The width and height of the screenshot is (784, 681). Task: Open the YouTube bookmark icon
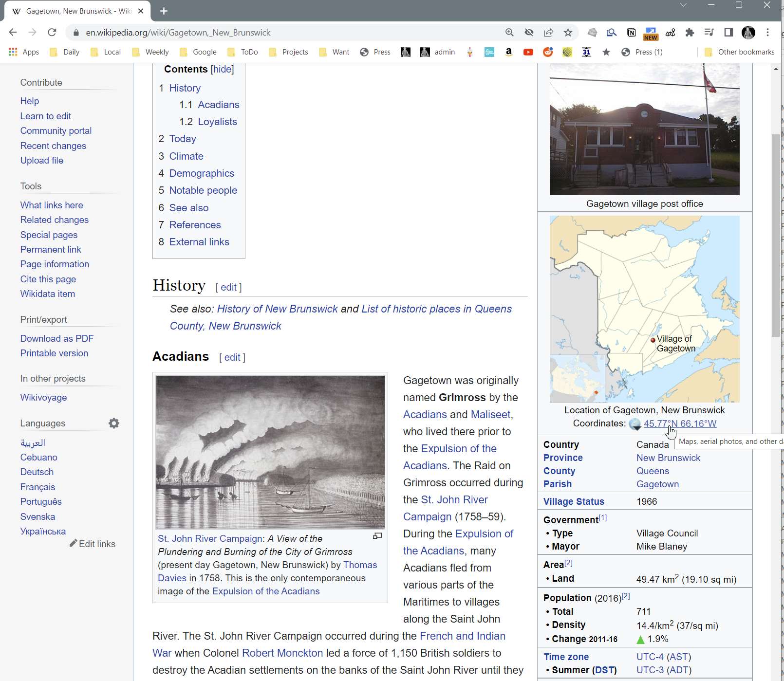click(528, 52)
